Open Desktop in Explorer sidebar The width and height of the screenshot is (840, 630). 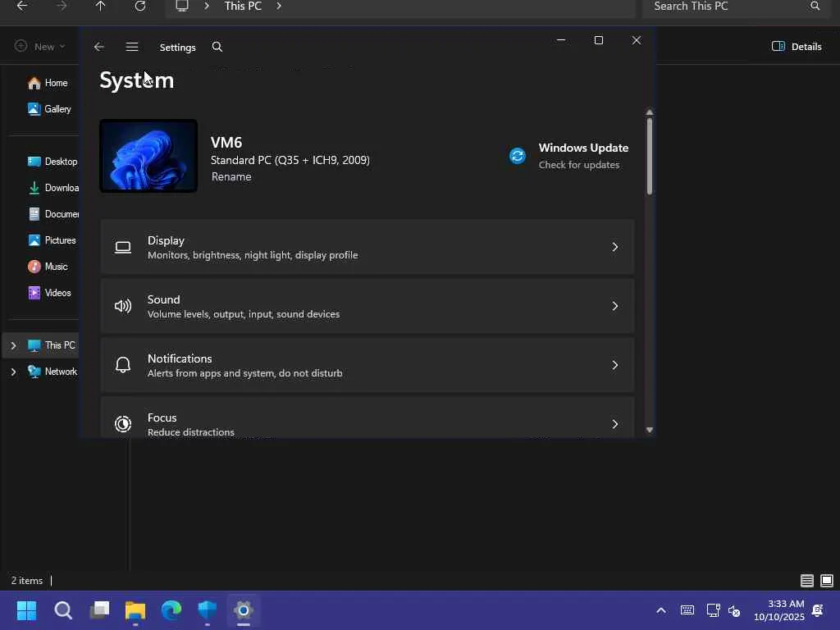pos(52,162)
